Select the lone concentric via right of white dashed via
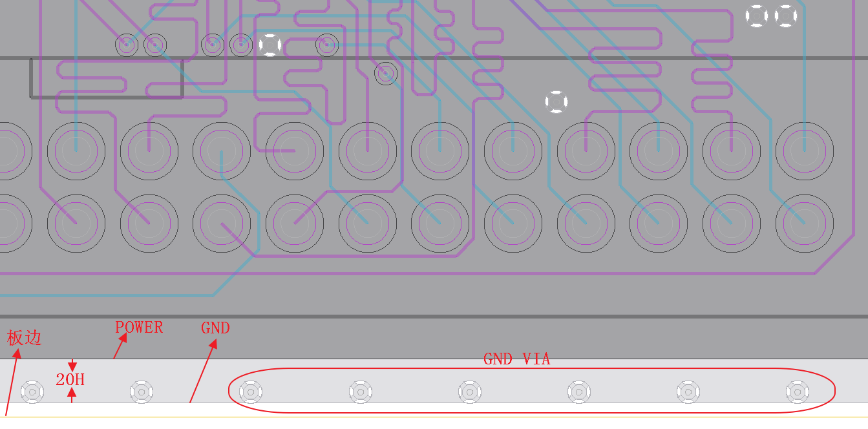This screenshot has width=868, height=429. pos(327,45)
